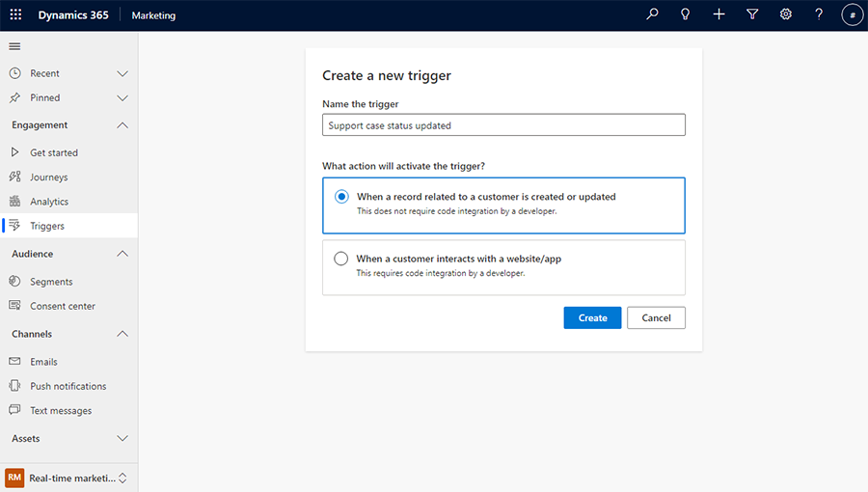Click the Create button
The width and height of the screenshot is (868, 492).
592,318
